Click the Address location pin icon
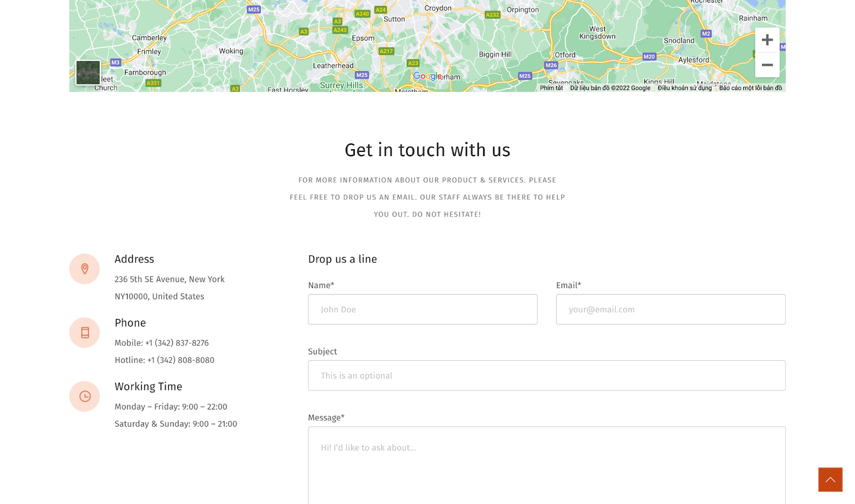 pyautogui.click(x=84, y=269)
